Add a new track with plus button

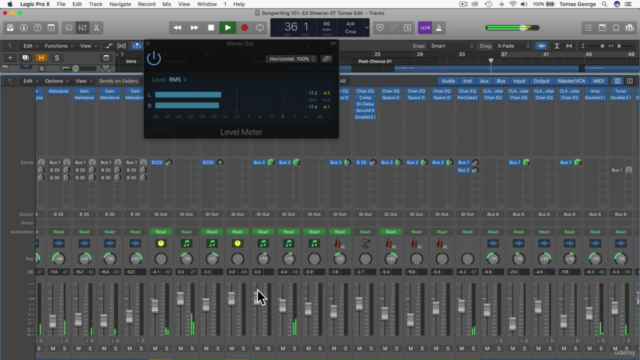tap(10, 58)
